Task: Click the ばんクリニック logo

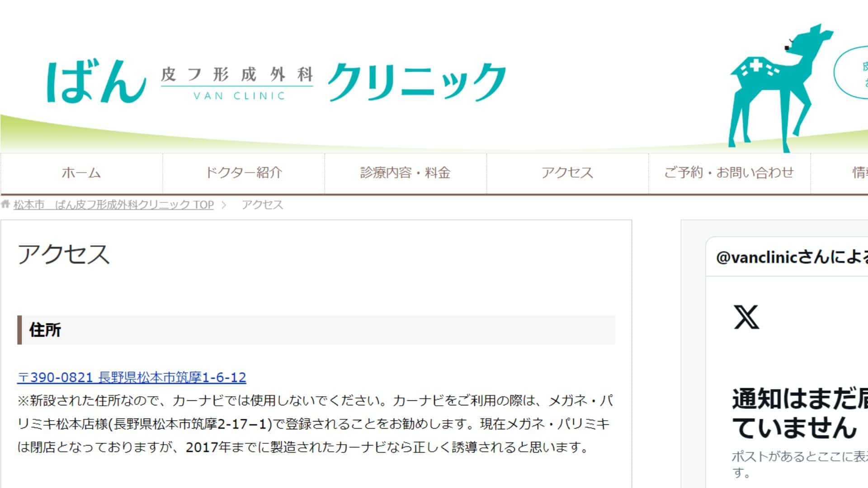Action: click(276, 81)
